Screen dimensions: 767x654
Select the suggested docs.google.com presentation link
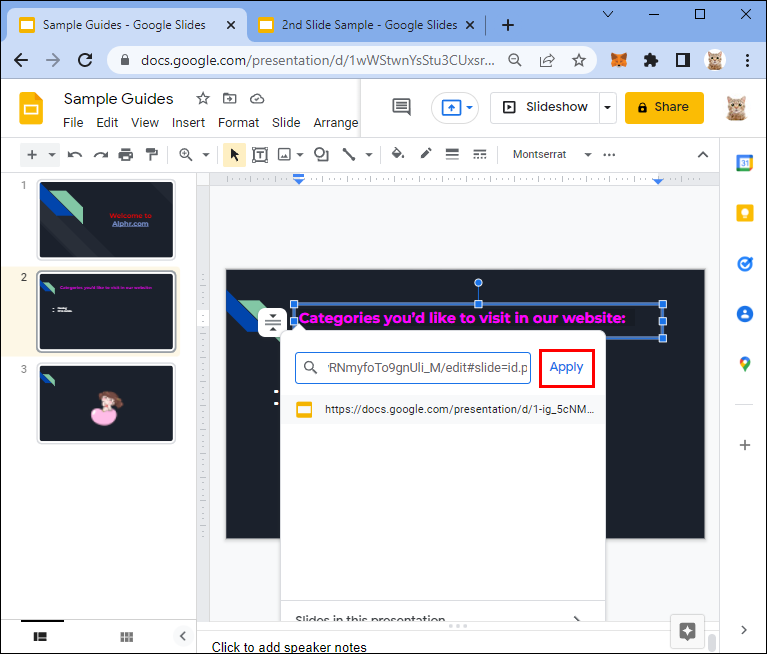coord(443,409)
